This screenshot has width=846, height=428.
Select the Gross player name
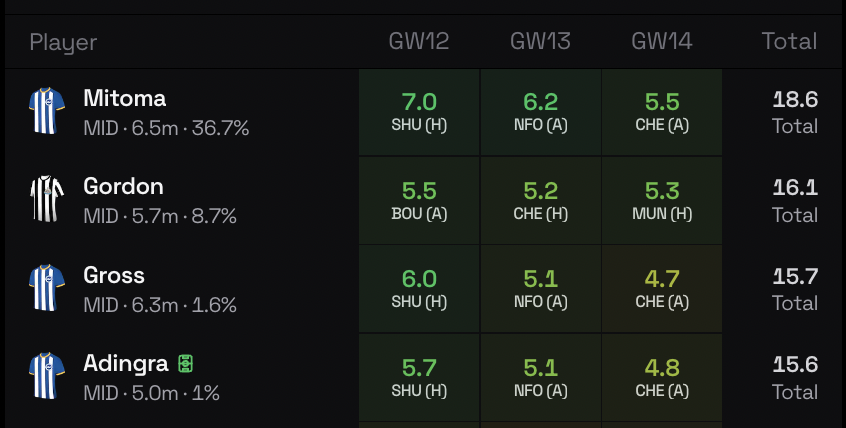(114, 275)
